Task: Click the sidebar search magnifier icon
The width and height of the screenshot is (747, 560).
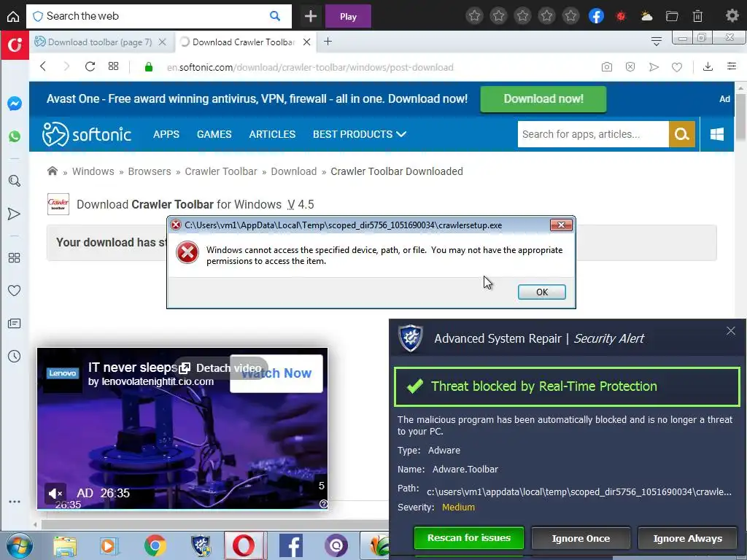Action: coord(15,181)
